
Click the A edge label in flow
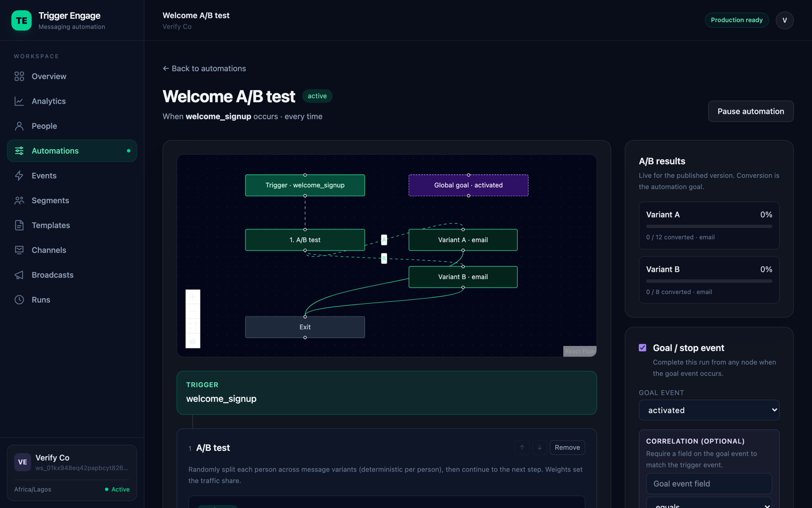coord(384,240)
